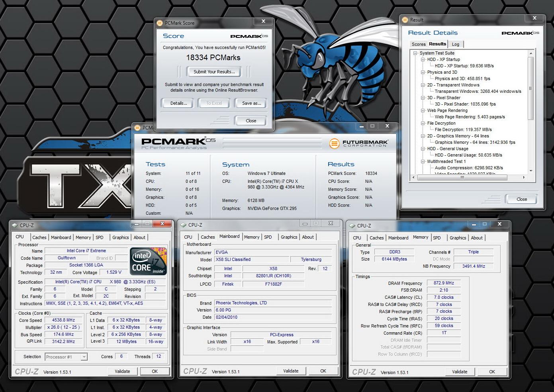554x392 pixels.
Task: Click the title icon of the CPU-Z Memory window
Action: tap(352, 225)
